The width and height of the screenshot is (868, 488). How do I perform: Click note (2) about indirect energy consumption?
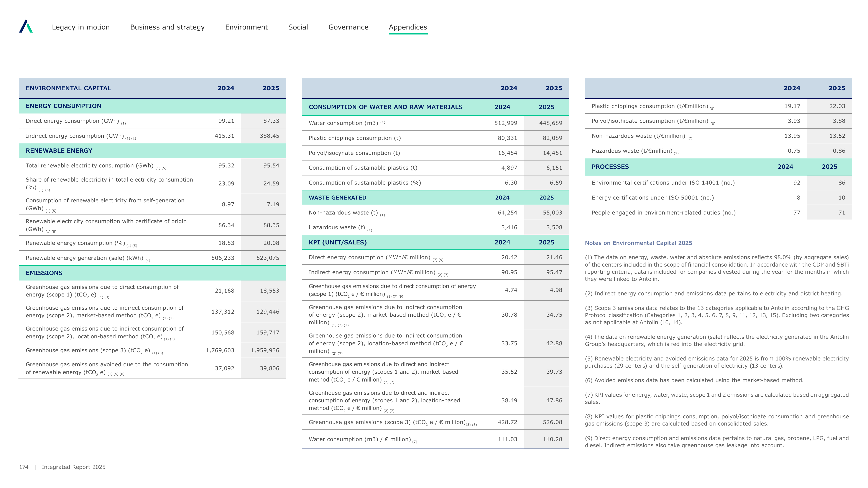pyautogui.click(x=714, y=294)
